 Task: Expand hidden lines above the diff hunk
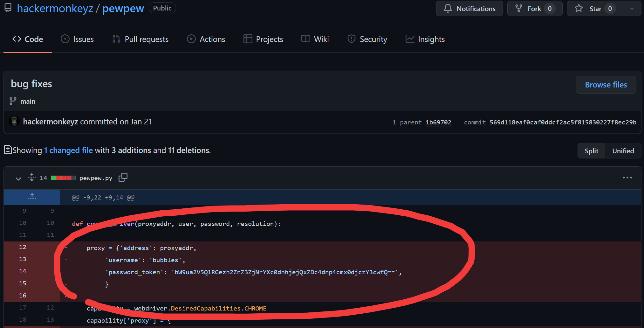pos(32,197)
